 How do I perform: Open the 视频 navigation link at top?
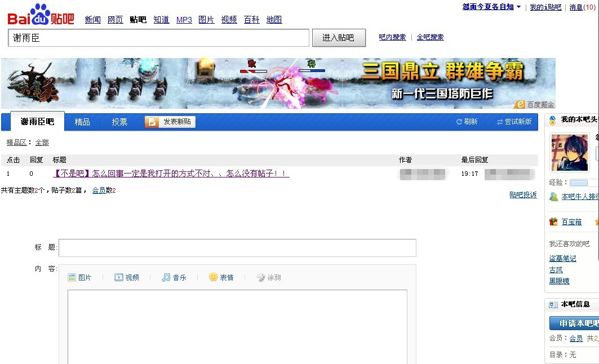pyautogui.click(x=229, y=20)
